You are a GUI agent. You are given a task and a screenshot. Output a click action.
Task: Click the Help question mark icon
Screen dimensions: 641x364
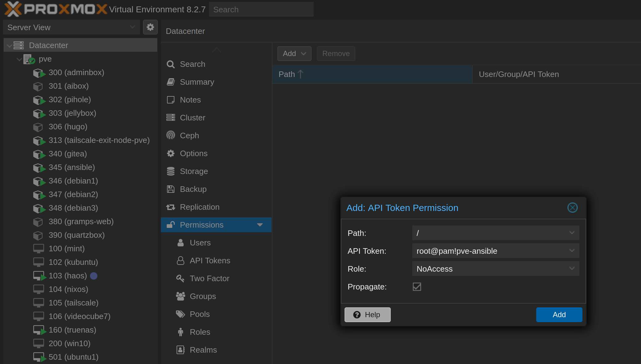click(x=357, y=315)
